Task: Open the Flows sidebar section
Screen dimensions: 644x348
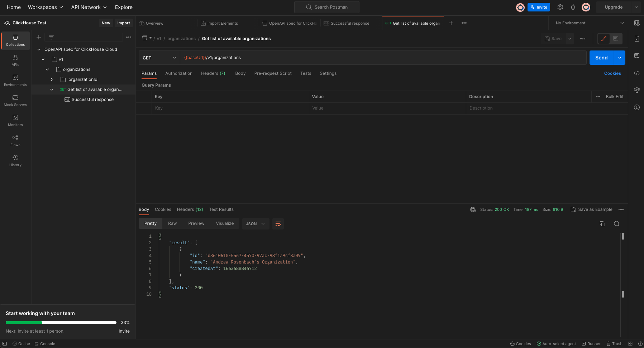Action: (x=15, y=140)
